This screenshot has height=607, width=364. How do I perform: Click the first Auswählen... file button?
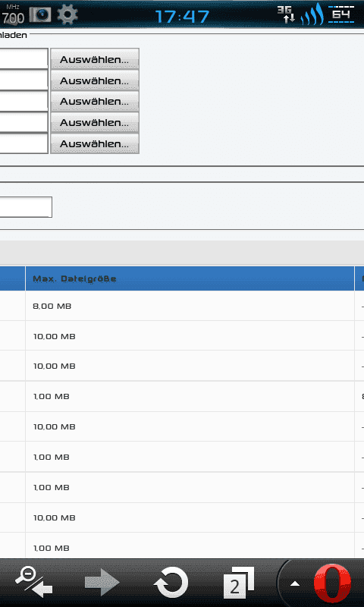click(95, 59)
